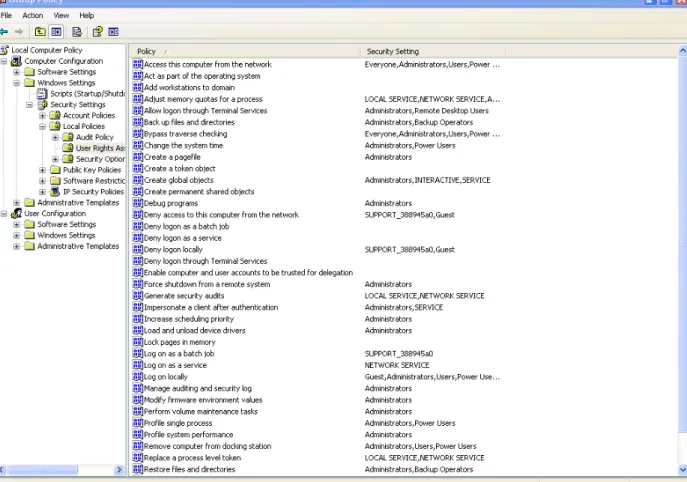Expand Software Settings under Computer Configuration
This screenshot has width=687, height=482.
point(17,72)
